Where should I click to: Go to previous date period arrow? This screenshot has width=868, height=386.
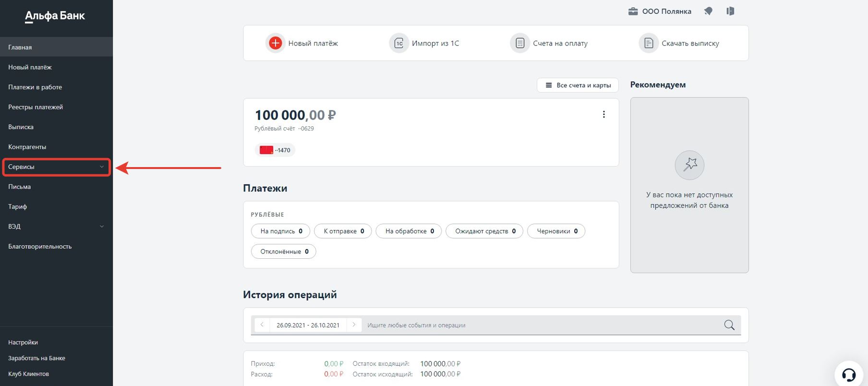[262, 325]
